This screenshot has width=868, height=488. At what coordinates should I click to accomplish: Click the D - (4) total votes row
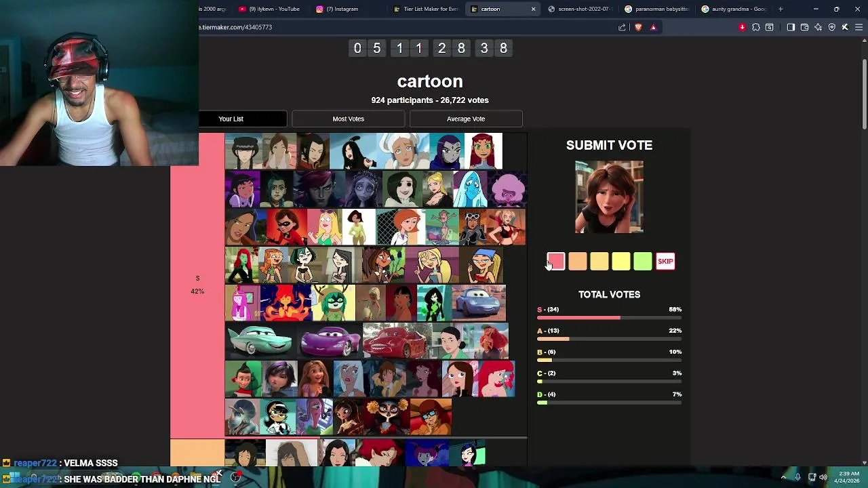609,398
